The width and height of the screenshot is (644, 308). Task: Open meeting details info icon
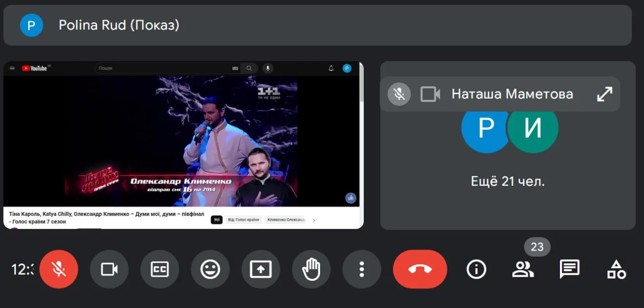pos(476,269)
